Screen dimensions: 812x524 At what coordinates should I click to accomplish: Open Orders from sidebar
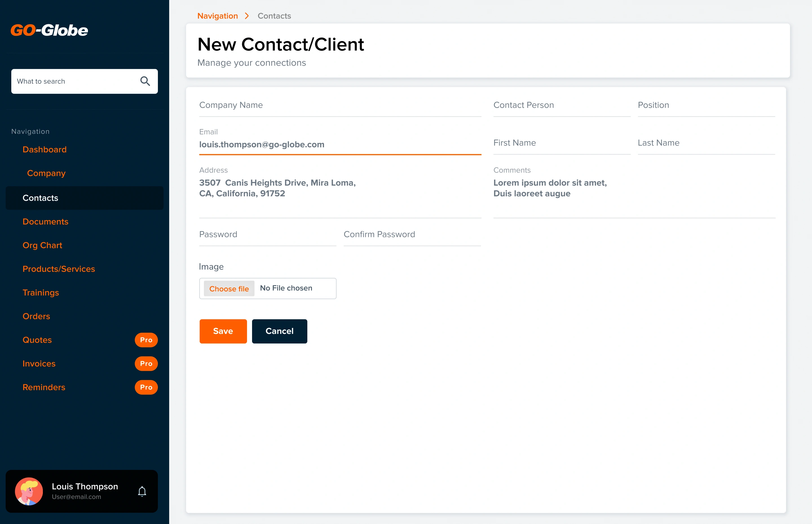point(36,316)
